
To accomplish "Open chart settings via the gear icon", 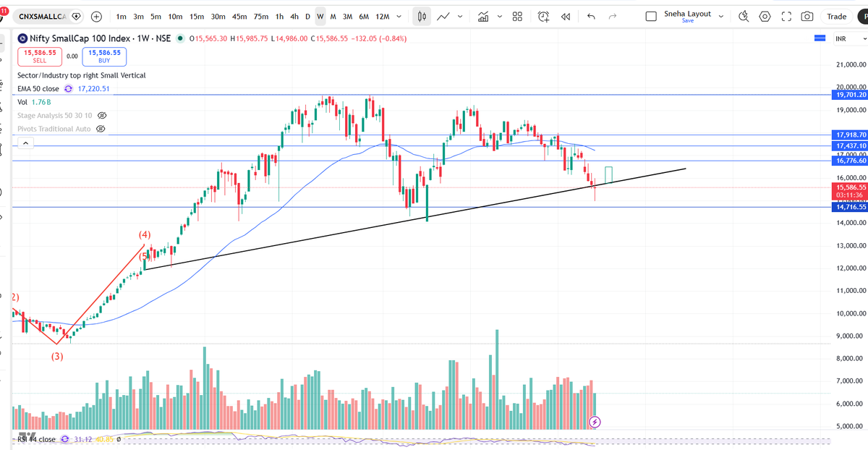I will (x=766, y=15).
